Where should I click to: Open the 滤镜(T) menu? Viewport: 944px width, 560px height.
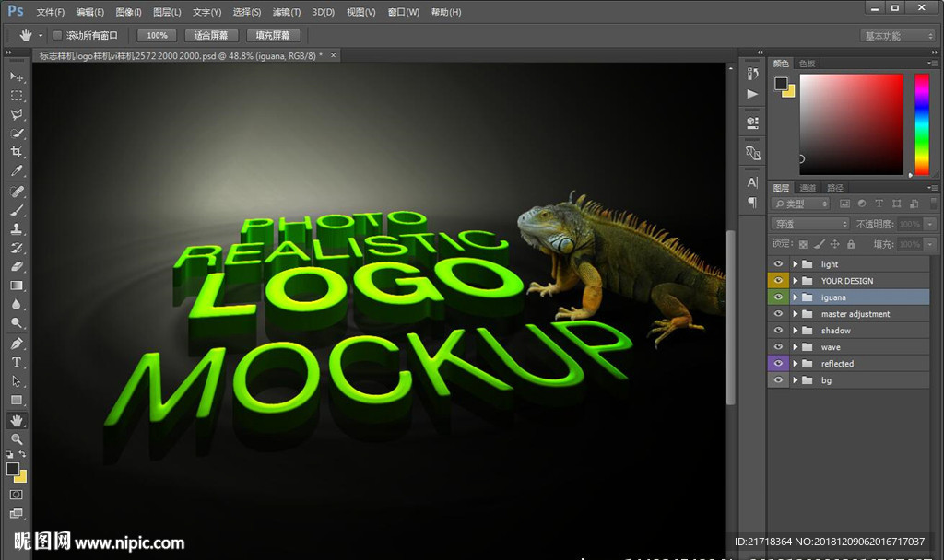coord(287,12)
